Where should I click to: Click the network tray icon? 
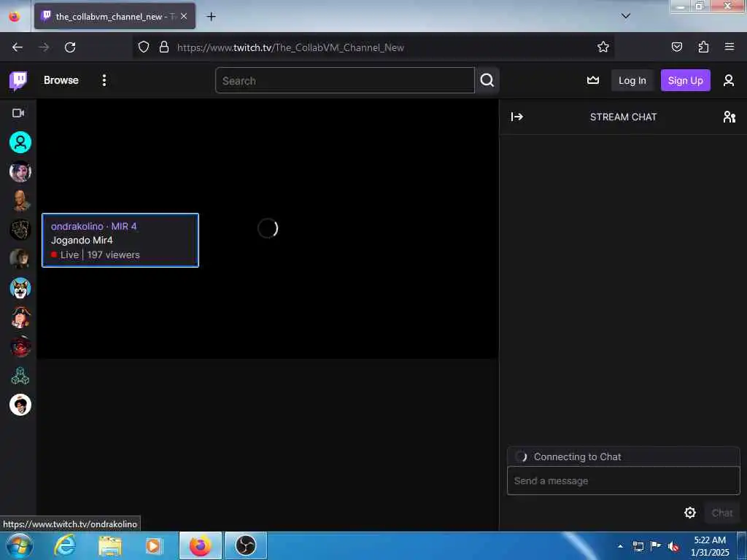638,546
